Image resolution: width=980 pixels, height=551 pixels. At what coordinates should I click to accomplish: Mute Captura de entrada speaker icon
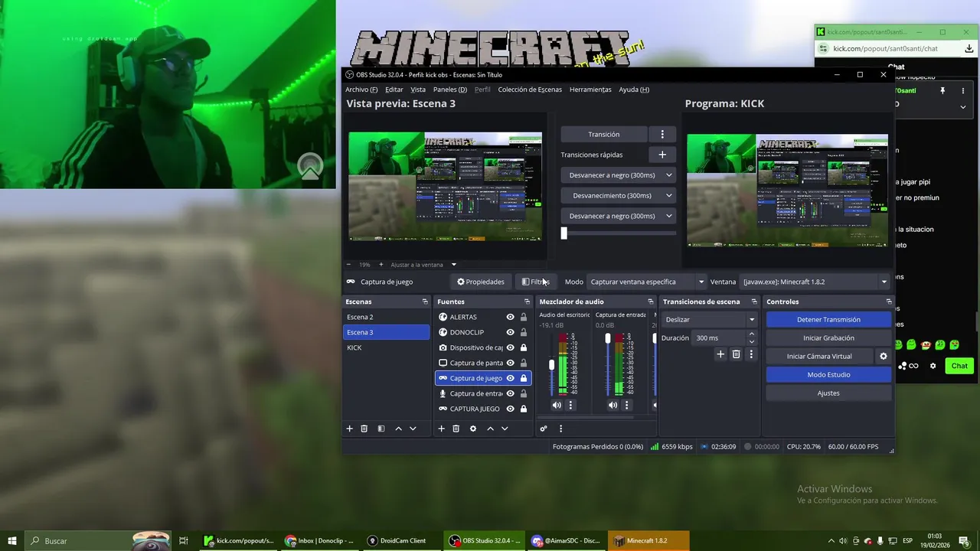[x=613, y=405]
